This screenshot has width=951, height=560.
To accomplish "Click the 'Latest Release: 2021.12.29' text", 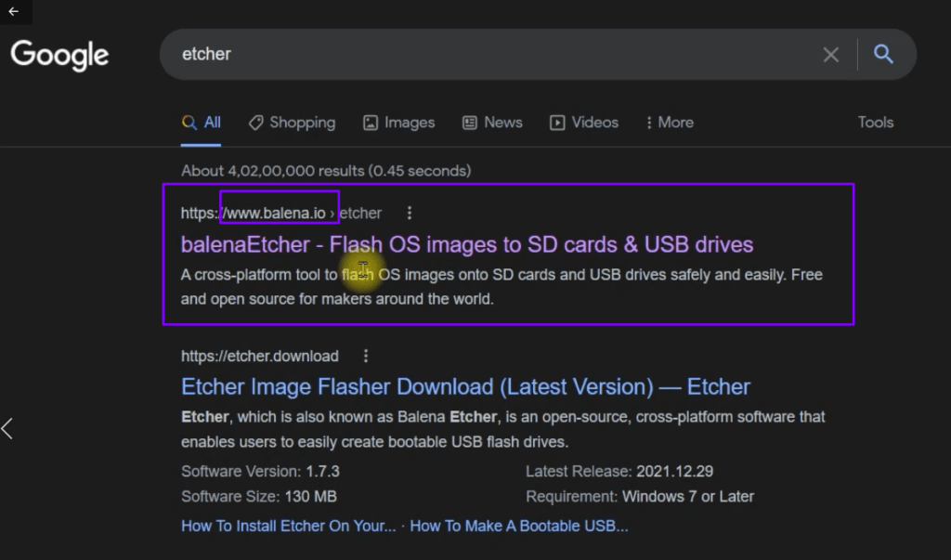I will click(619, 472).
